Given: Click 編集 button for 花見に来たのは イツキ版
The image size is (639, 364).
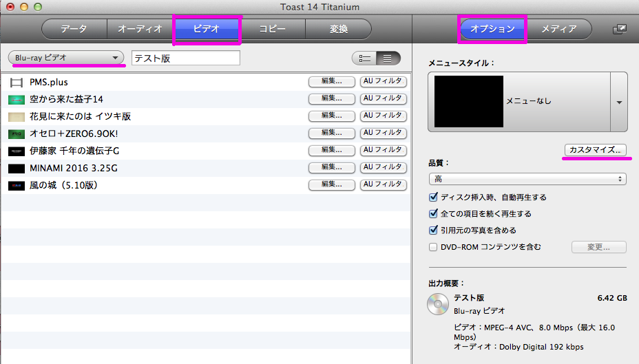Looking at the screenshot, I should coord(332,116).
